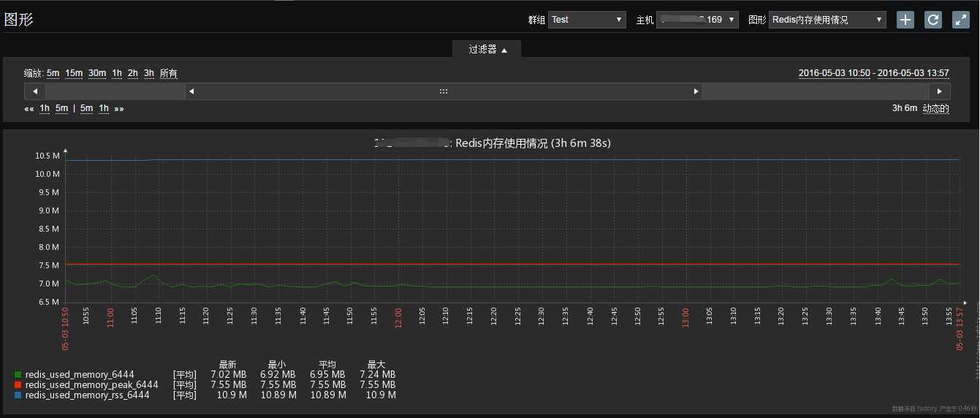Click the blue redis_used_memory_rss_6444 legend swatch
This screenshot has height=418, width=980.
(x=18, y=395)
